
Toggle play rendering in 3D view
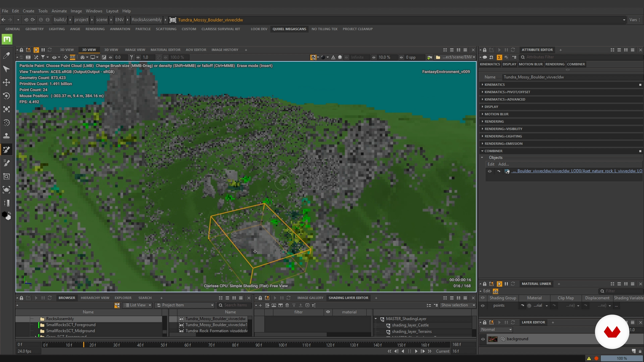(x=36, y=50)
